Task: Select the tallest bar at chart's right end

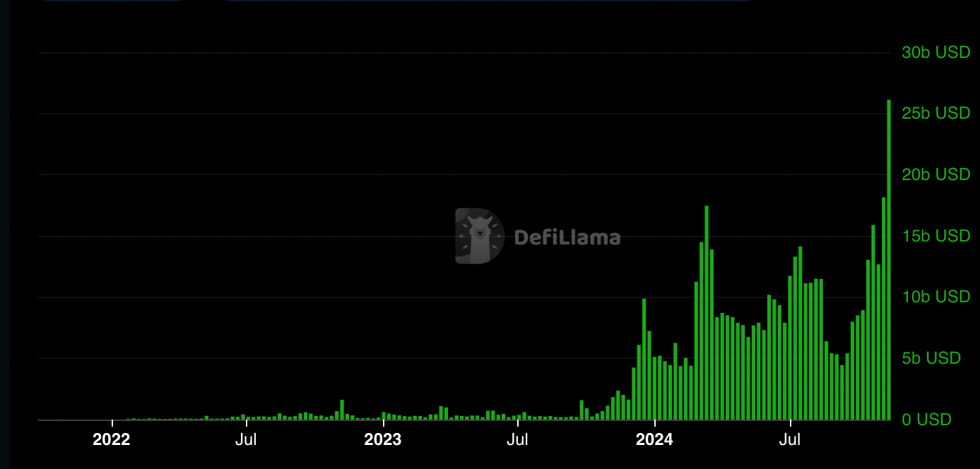Action: click(889, 259)
